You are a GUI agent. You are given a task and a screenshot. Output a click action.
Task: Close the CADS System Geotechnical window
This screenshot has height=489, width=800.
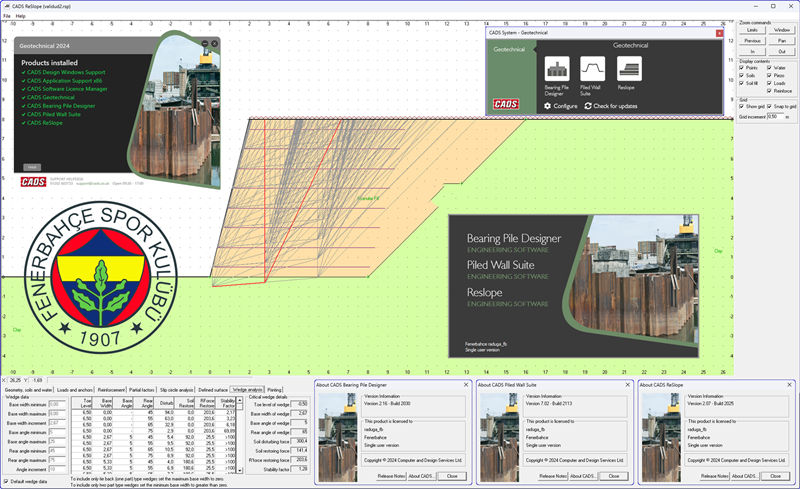click(719, 33)
